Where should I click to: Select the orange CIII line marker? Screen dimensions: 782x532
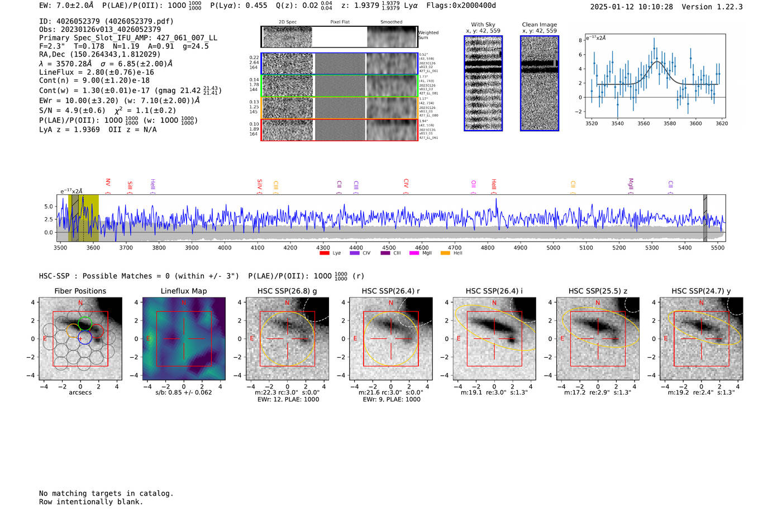pos(275,186)
